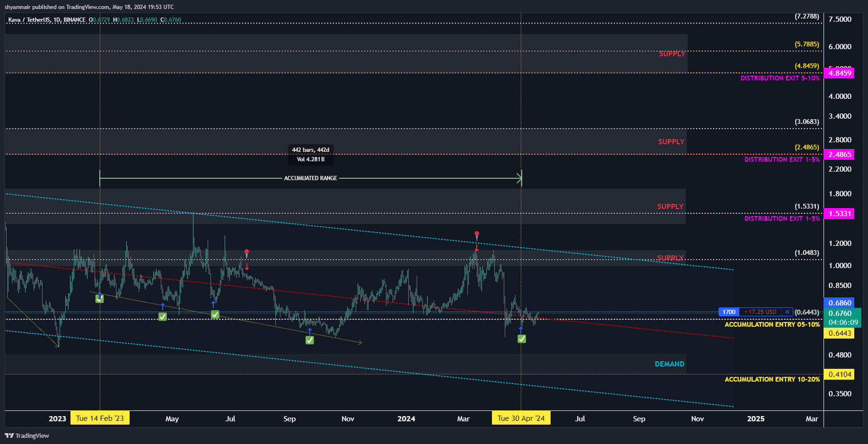Click 'shyamnair published on TradingView.com' header text
This screenshot has width=868, height=444.
click(57, 7)
